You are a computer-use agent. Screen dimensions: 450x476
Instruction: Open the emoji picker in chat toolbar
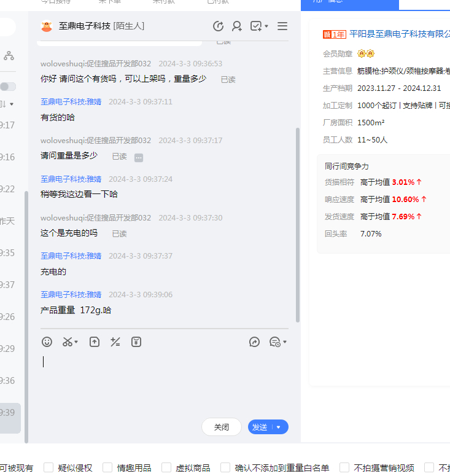coord(47,342)
